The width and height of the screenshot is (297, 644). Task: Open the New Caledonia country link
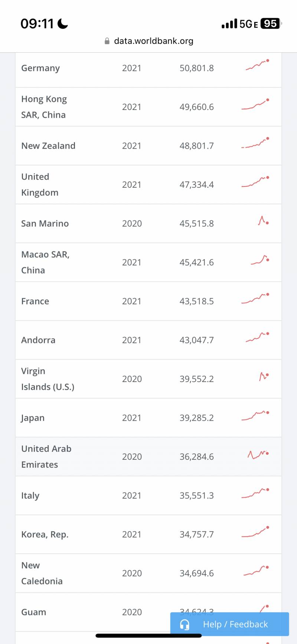pyautogui.click(x=42, y=573)
